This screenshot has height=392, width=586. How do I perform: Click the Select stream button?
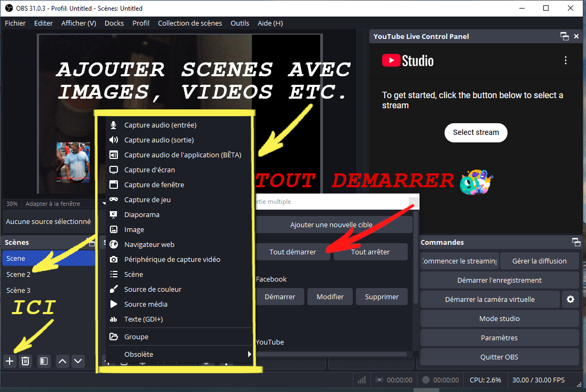(476, 132)
